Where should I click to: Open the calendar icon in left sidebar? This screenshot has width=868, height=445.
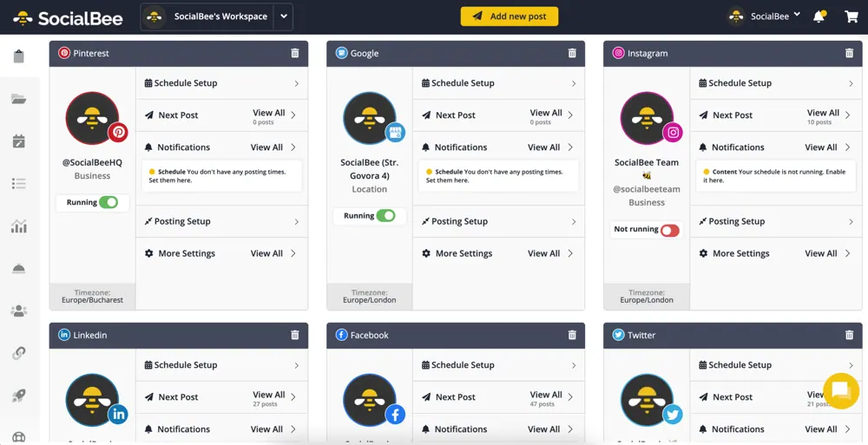(x=19, y=141)
